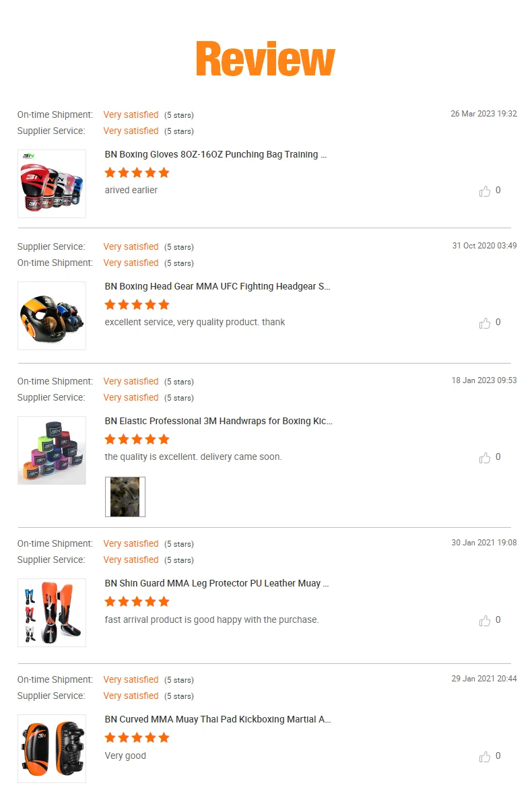532x808 pixels.
Task: Open BN Boxing Gloves 8OZ-16OZ title link
Action: tap(215, 154)
